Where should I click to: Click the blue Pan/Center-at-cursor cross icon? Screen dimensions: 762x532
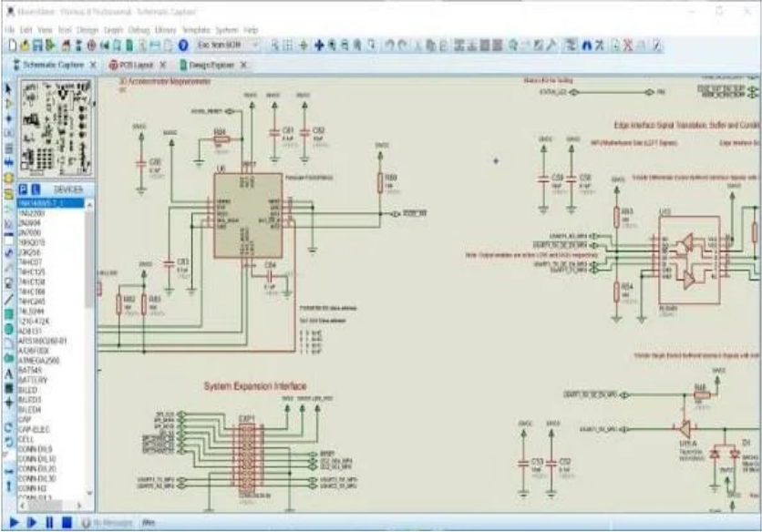click(x=319, y=46)
